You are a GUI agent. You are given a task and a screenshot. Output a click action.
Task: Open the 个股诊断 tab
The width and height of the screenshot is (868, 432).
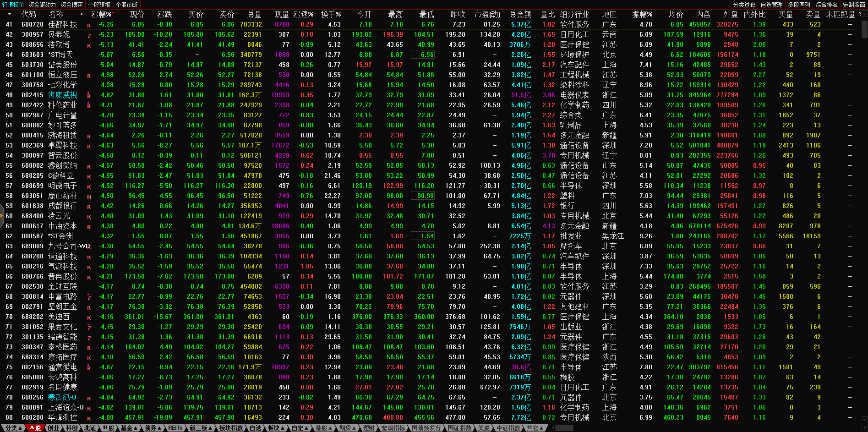[126, 5]
